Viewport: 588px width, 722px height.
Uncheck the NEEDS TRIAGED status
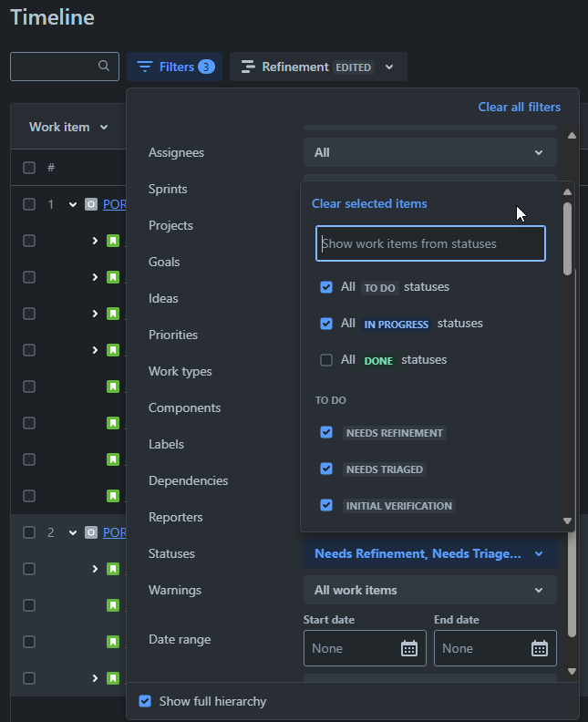point(326,469)
